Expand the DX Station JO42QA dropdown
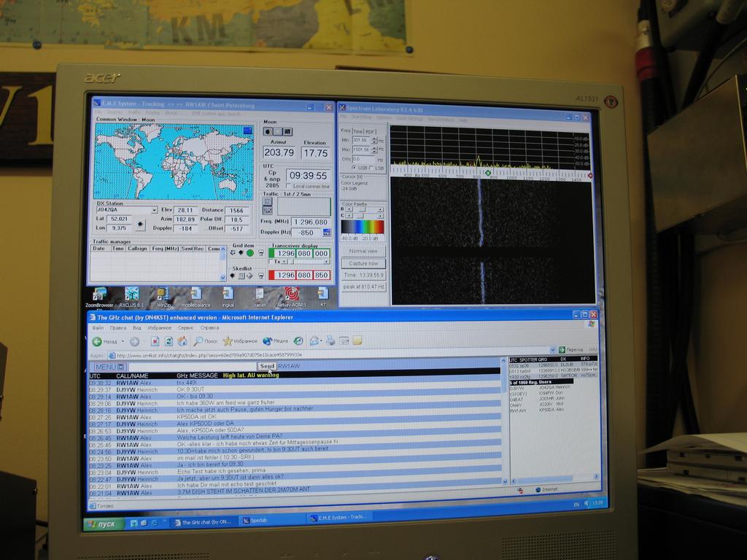The height and width of the screenshot is (560, 747). pos(155,210)
